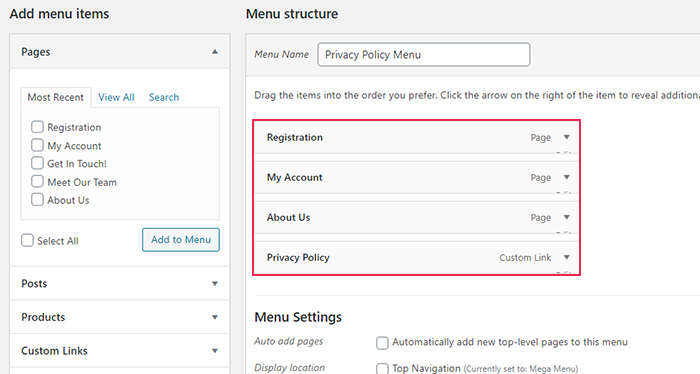Viewport: 700px width, 374px height.
Task: Select the Privacy Policy item in menu structure
Action: tap(416, 258)
